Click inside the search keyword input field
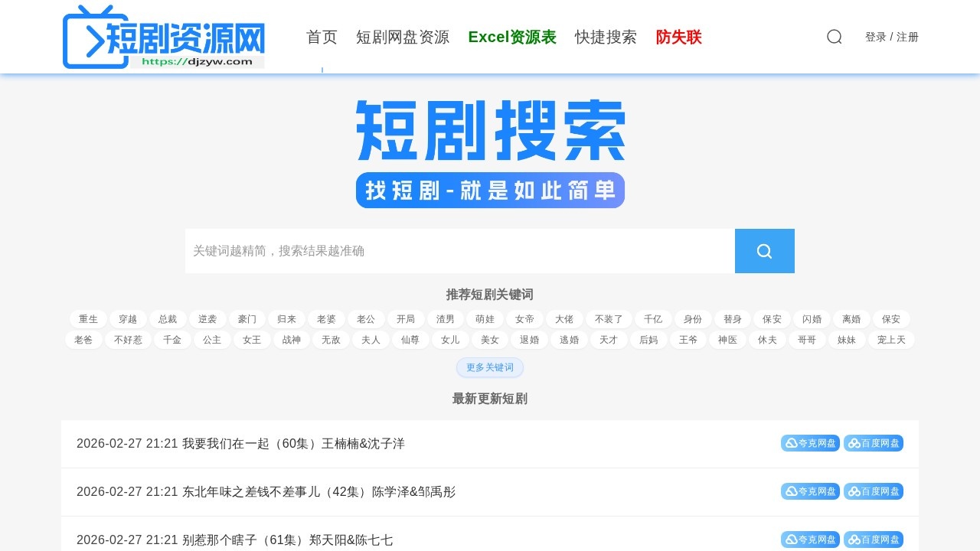Viewport: 980px width, 551px height. 459,251
